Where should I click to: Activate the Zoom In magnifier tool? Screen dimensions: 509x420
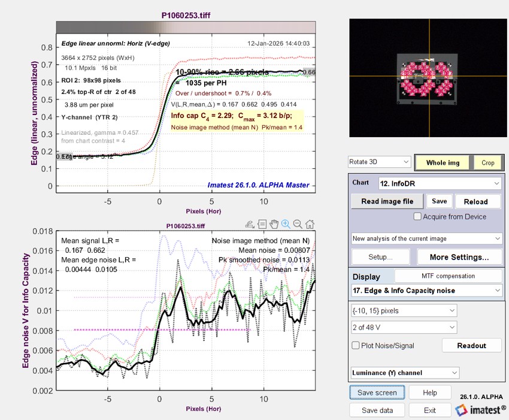pyautogui.click(x=286, y=224)
